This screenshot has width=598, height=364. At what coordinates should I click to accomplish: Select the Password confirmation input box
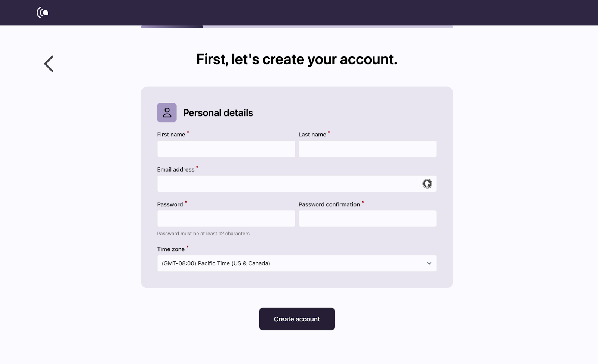(x=367, y=219)
